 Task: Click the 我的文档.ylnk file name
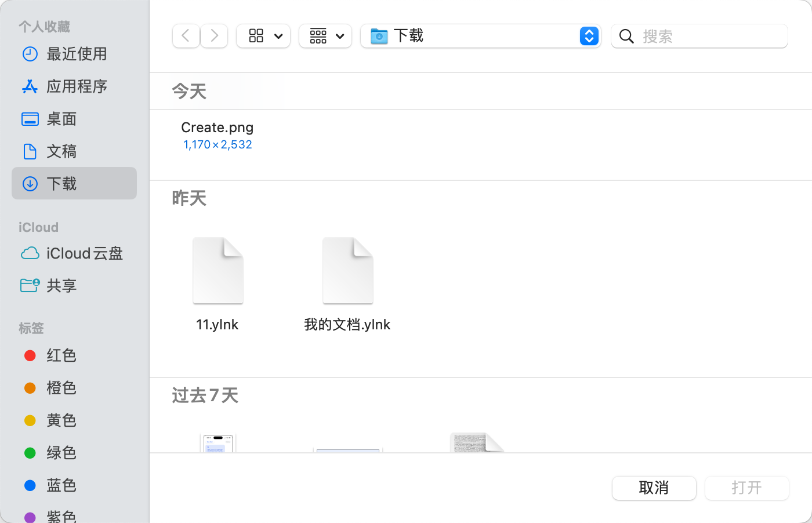[x=347, y=325]
